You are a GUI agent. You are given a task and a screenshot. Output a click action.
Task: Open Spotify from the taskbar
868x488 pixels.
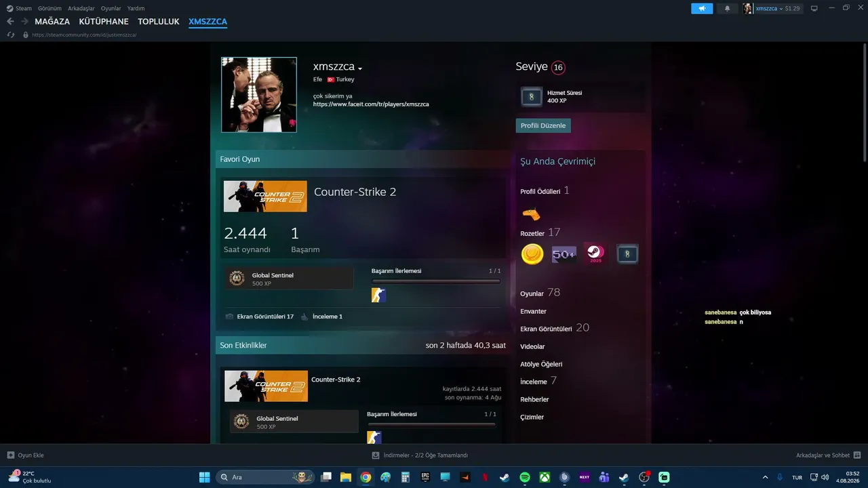[525, 477]
